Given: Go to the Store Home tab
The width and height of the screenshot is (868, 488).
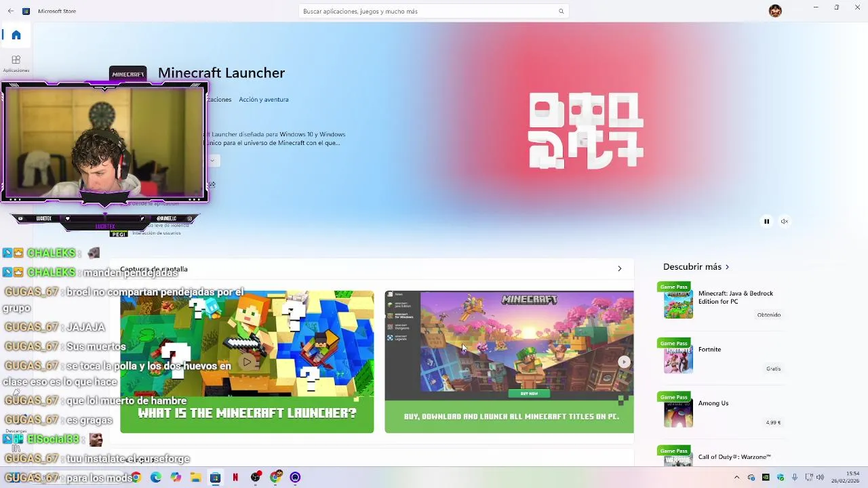Looking at the screenshot, I should point(16,35).
